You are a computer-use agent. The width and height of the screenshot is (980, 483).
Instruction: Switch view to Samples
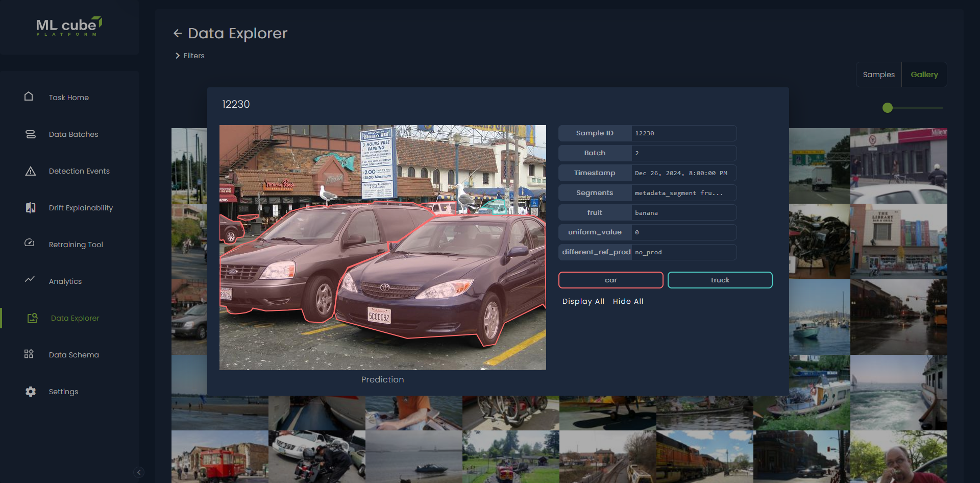point(878,75)
